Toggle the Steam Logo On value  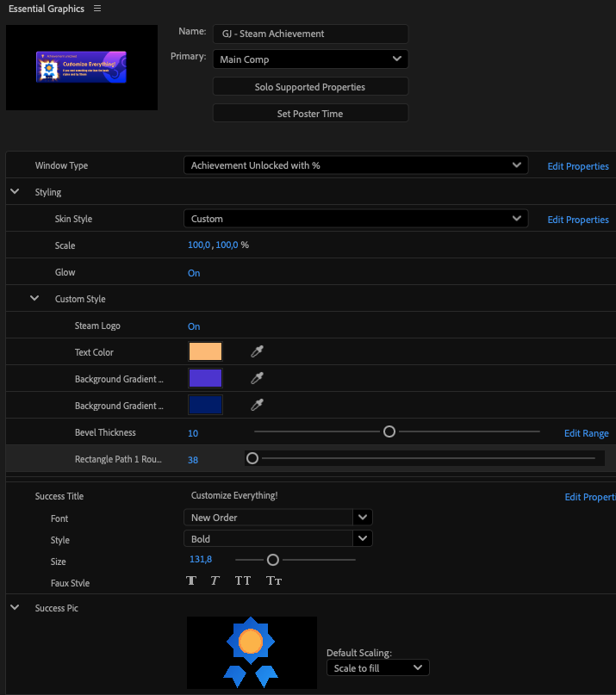[x=194, y=326]
